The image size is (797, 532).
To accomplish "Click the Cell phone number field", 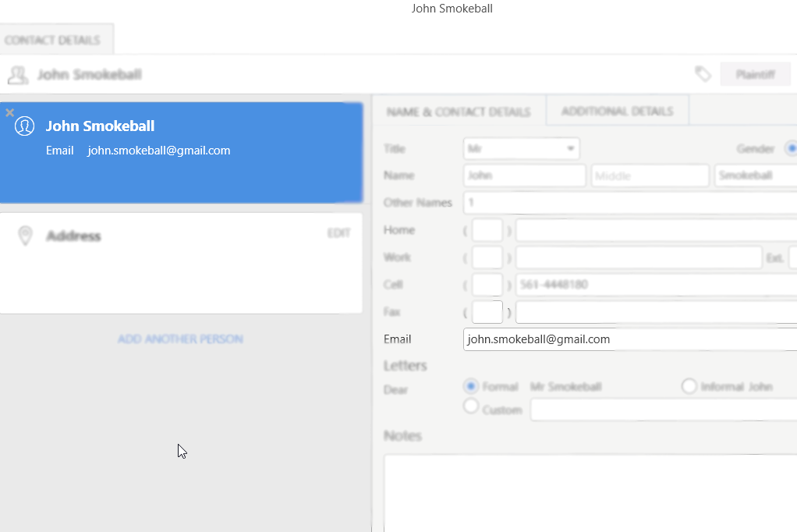I will (x=624, y=284).
